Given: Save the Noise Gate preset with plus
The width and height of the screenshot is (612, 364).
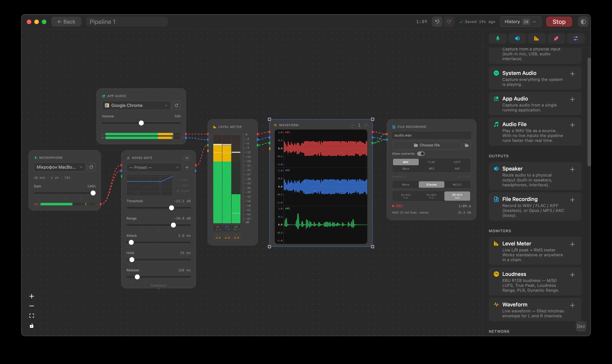Looking at the screenshot, I should coord(187,168).
